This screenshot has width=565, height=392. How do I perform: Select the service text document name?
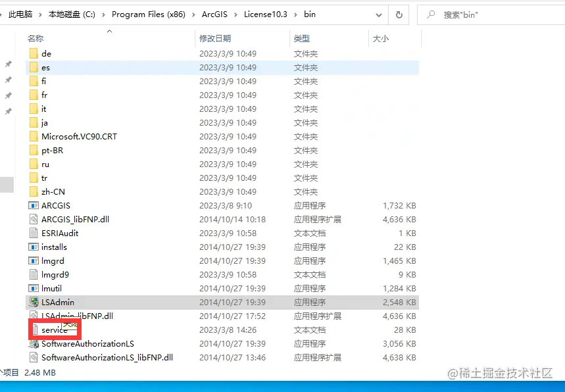[55, 330]
